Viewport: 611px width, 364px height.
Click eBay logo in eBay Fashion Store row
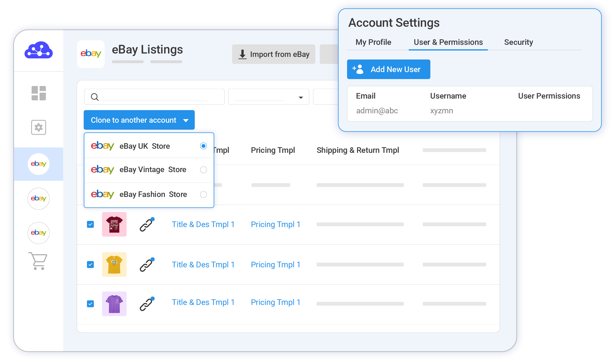pos(102,195)
